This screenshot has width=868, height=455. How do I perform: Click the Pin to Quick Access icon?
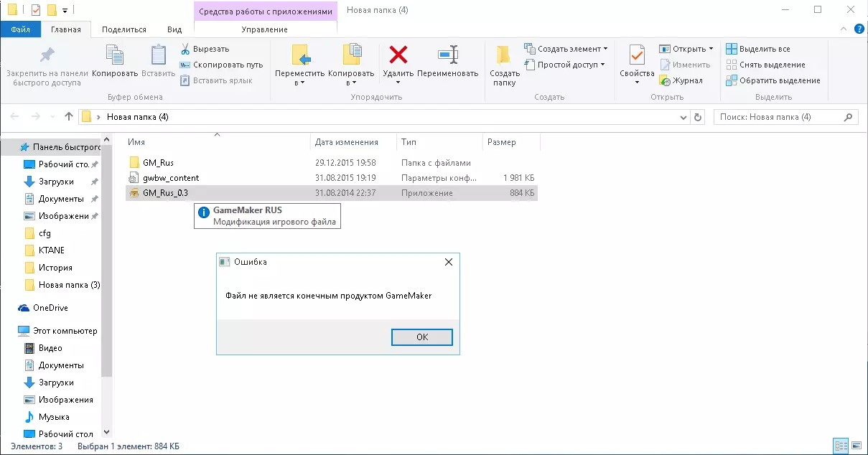(x=47, y=56)
